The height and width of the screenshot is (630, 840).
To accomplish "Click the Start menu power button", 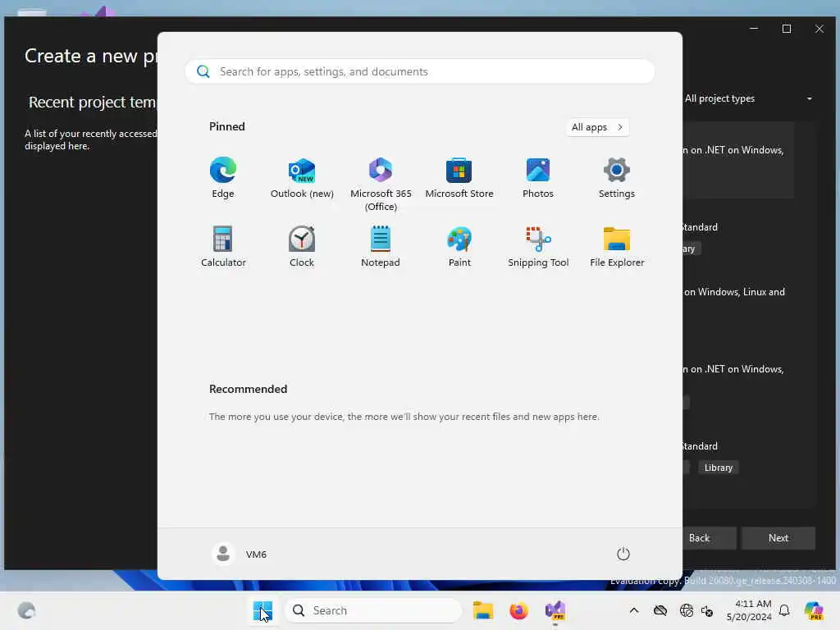I will [623, 554].
